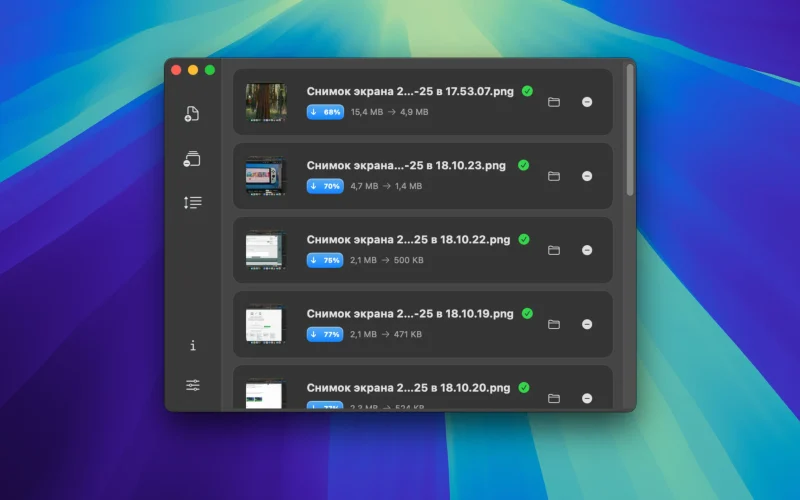Viewport: 800px width, 500px height.
Task: Click size text 2,1 MB → 471 KB
Action: [386, 334]
